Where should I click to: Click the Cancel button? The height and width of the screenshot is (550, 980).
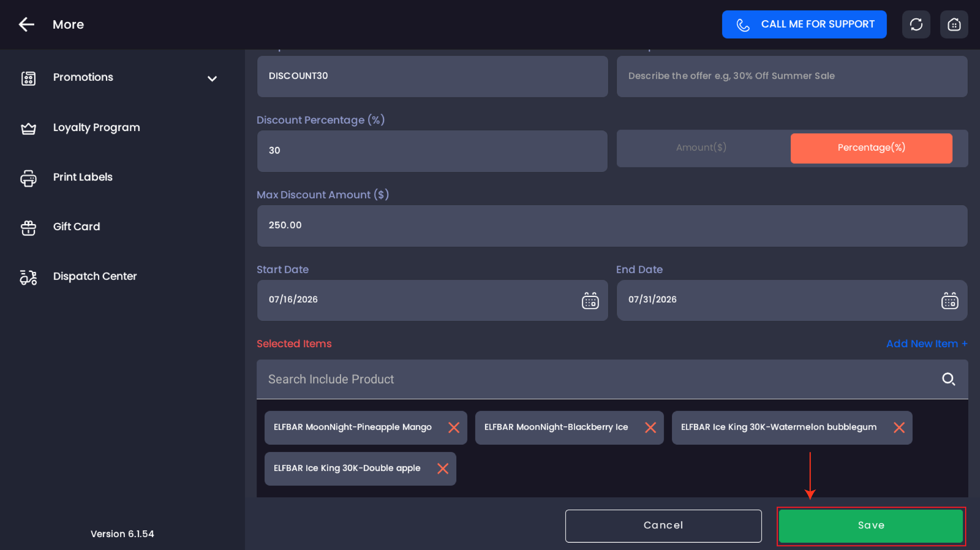(663, 526)
